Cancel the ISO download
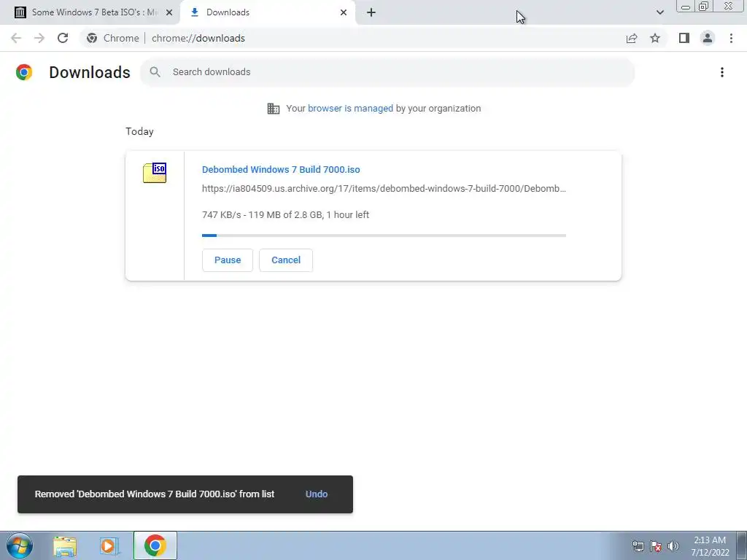The image size is (747, 560). [286, 260]
